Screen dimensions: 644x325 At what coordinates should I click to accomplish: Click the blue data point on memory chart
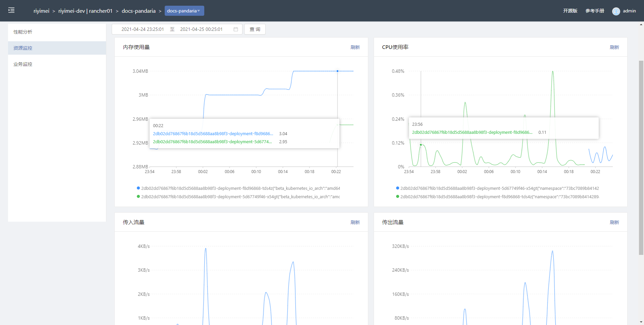(x=337, y=71)
